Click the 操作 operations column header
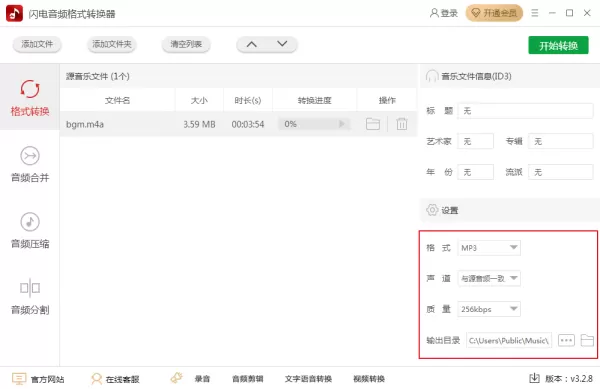Screen dimensions: 600x389 [x=387, y=100]
